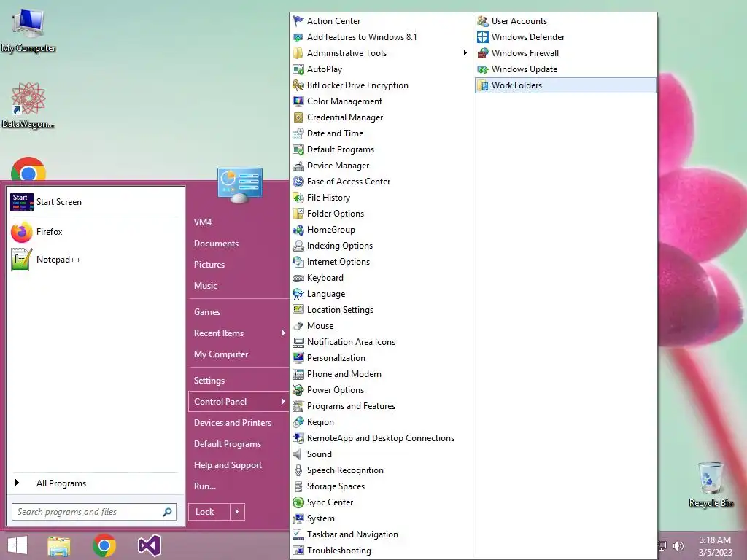
Task: Click the Lock button
Action: click(x=209, y=512)
